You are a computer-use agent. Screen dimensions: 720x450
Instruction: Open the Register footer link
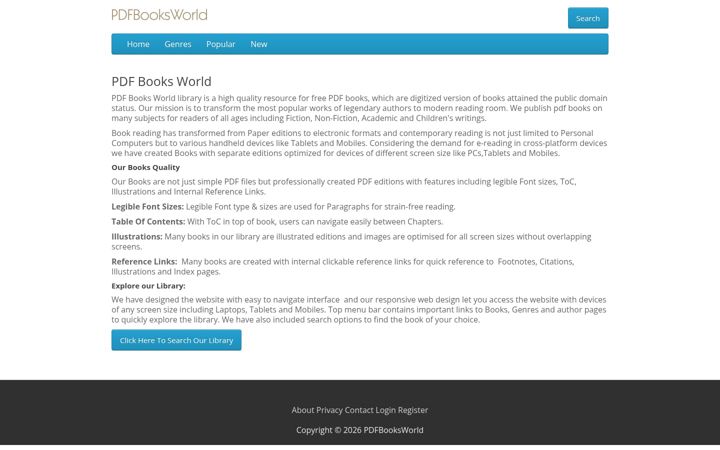click(413, 410)
